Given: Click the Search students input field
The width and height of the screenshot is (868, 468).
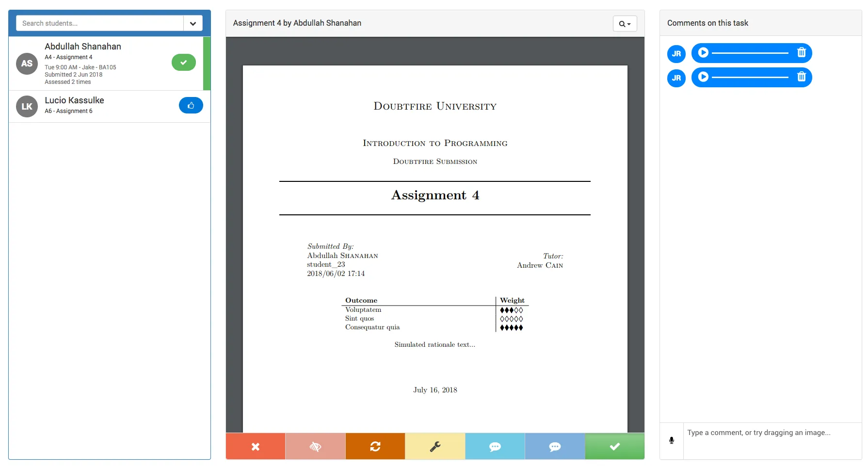Looking at the screenshot, I should point(100,23).
